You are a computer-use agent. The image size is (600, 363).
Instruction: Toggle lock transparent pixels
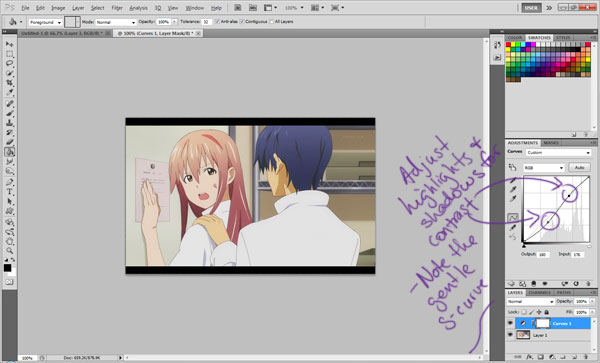click(524, 312)
